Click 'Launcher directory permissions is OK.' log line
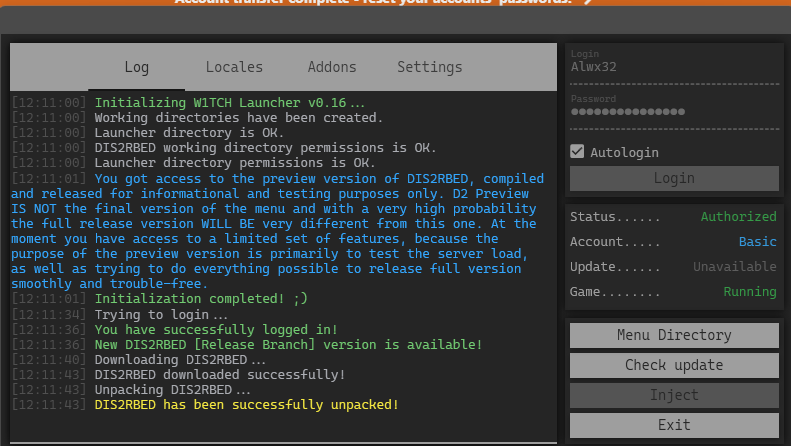The height and width of the screenshot is (446, 791). click(x=235, y=163)
